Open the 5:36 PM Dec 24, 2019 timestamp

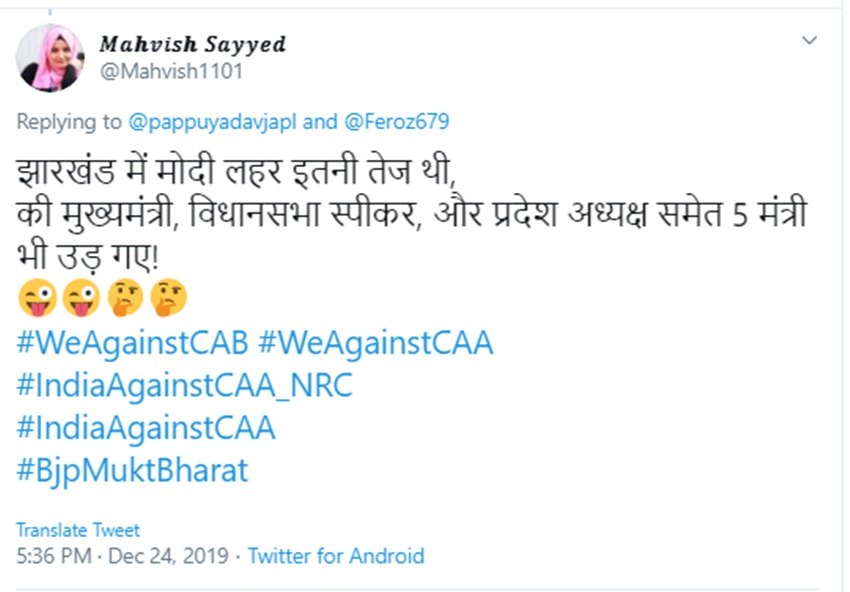[123, 556]
